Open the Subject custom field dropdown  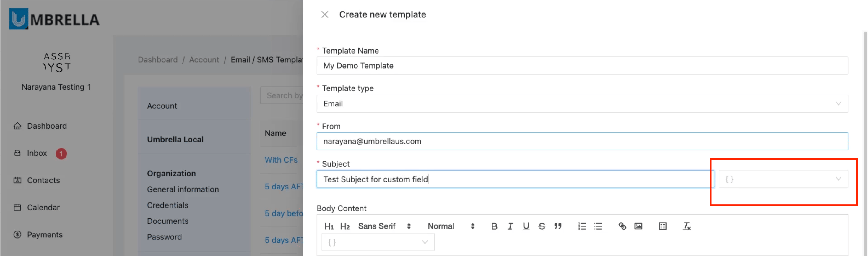click(x=783, y=179)
